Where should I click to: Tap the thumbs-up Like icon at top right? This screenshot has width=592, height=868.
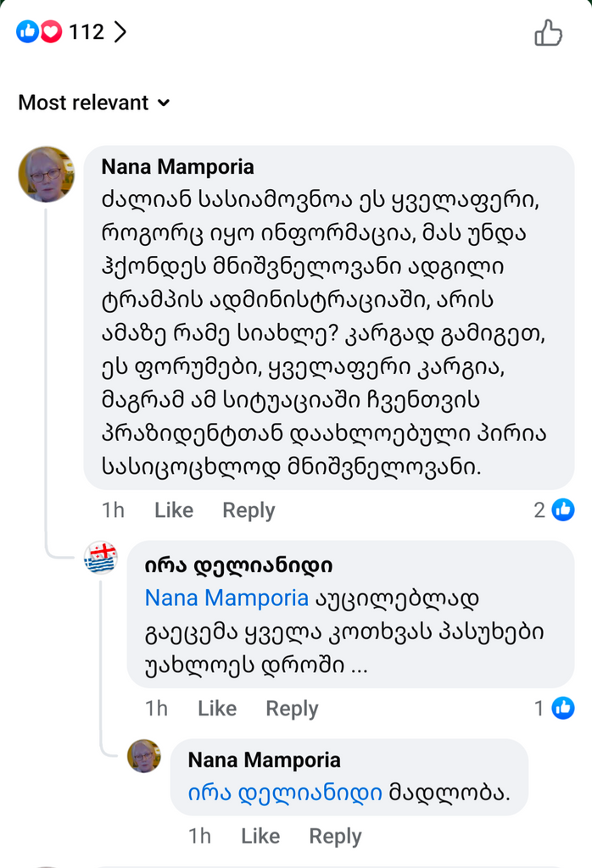548,33
